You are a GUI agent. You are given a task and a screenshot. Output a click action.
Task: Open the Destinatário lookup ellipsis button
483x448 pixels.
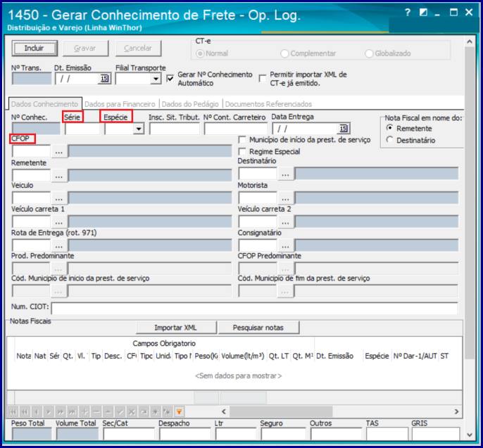pos(285,174)
